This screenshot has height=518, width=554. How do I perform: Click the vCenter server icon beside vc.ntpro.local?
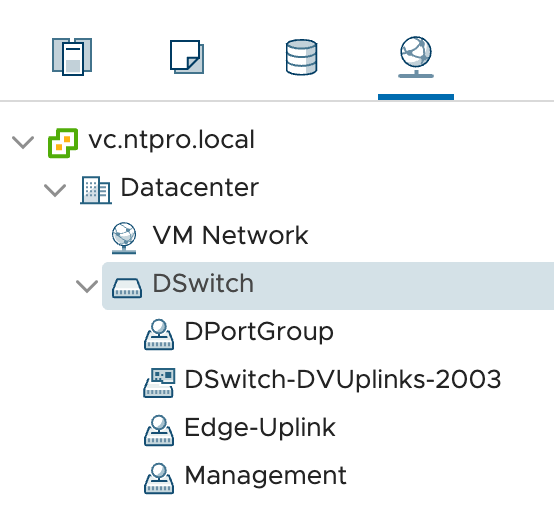coord(63,143)
